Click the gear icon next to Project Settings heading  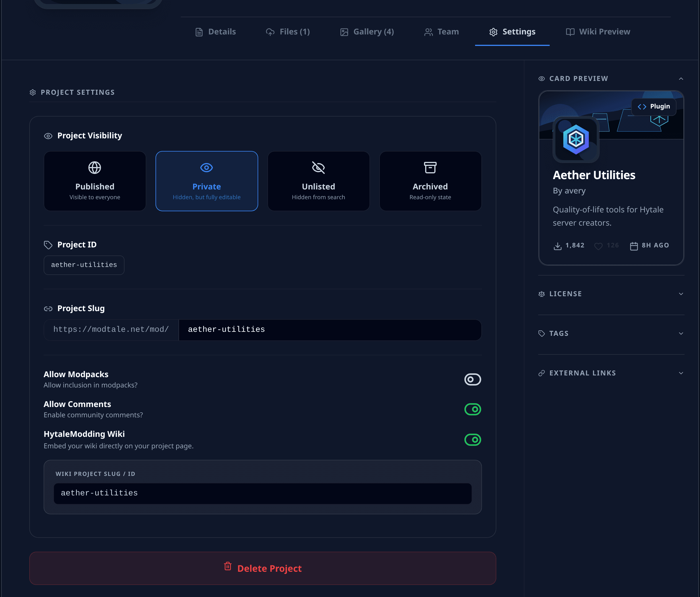point(33,93)
